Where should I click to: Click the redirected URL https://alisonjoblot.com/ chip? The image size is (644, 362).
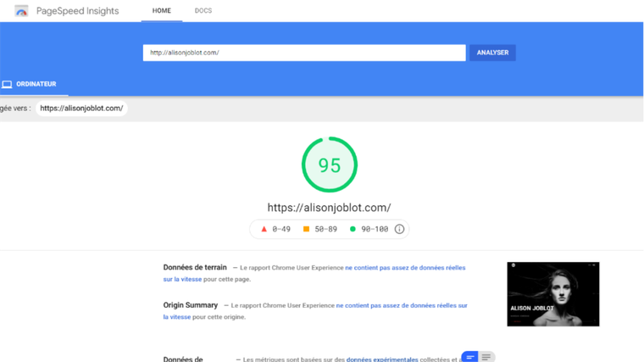point(81,109)
